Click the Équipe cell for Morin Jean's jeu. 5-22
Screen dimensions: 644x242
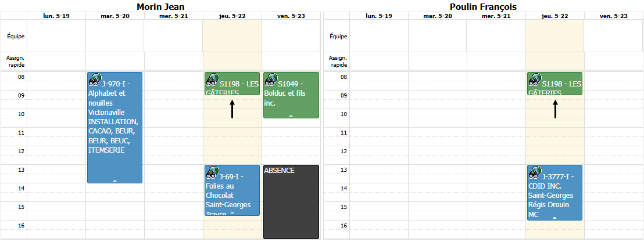point(232,35)
